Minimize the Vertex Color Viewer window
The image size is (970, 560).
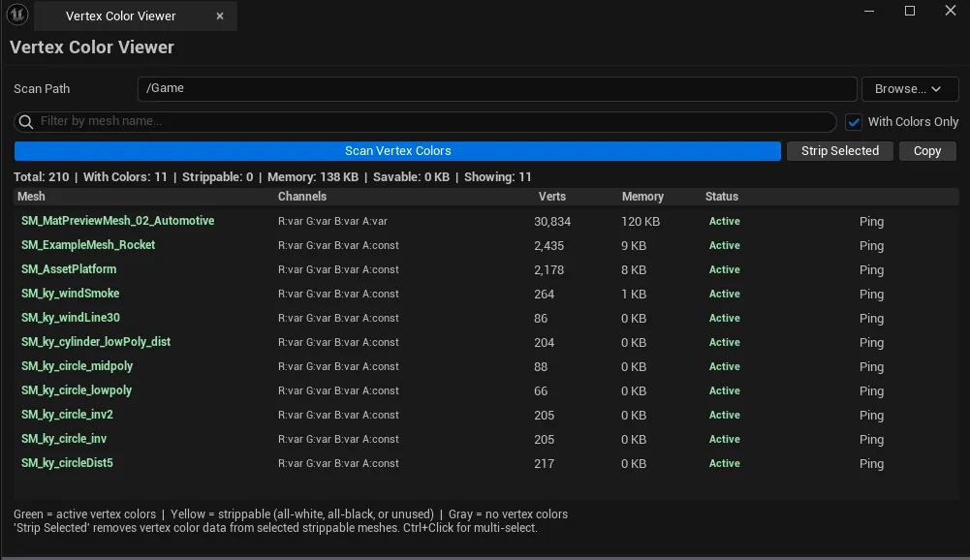click(869, 11)
